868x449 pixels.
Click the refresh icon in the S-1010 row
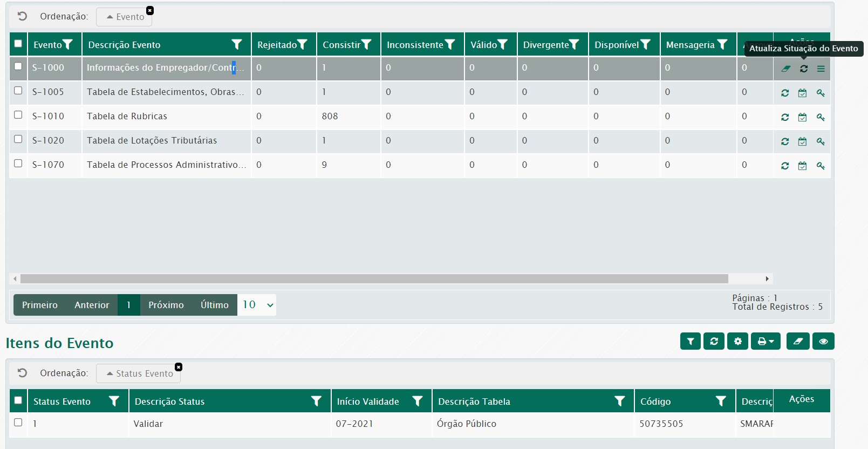click(785, 117)
